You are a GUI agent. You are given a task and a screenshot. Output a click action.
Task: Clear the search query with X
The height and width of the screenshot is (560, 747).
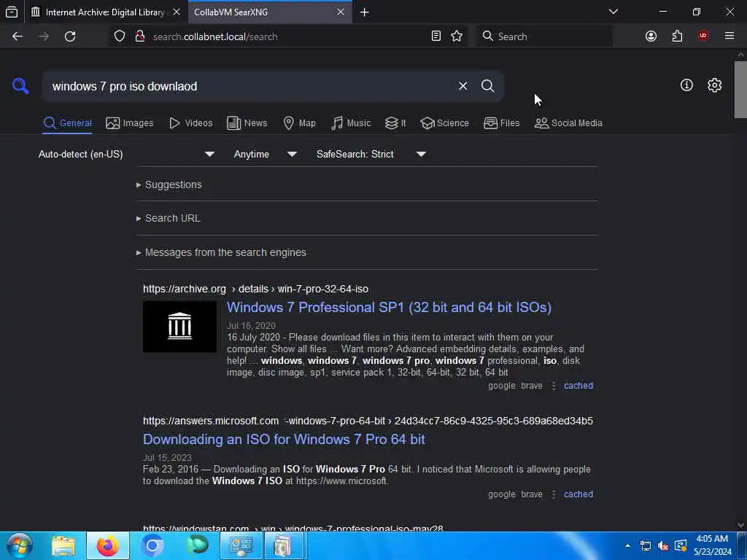pos(462,86)
